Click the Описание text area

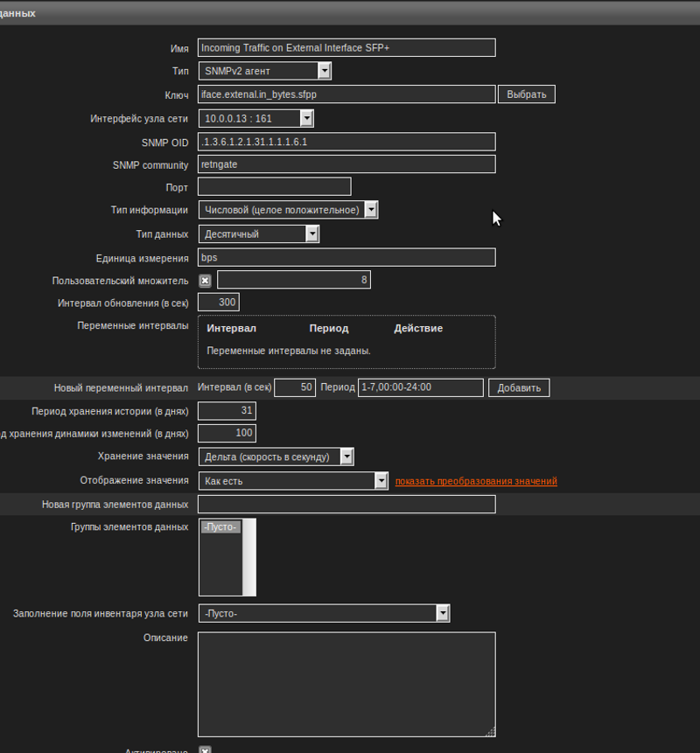click(346, 684)
